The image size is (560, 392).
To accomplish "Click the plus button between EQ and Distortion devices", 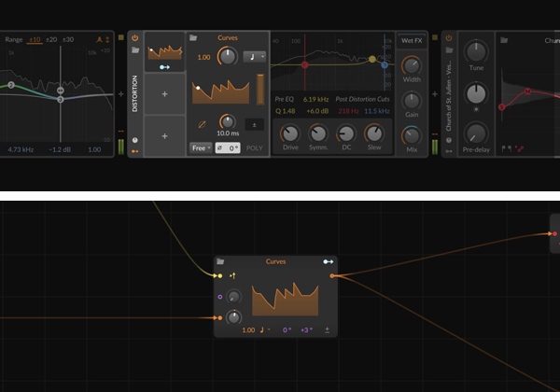I will (x=121, y=94).
